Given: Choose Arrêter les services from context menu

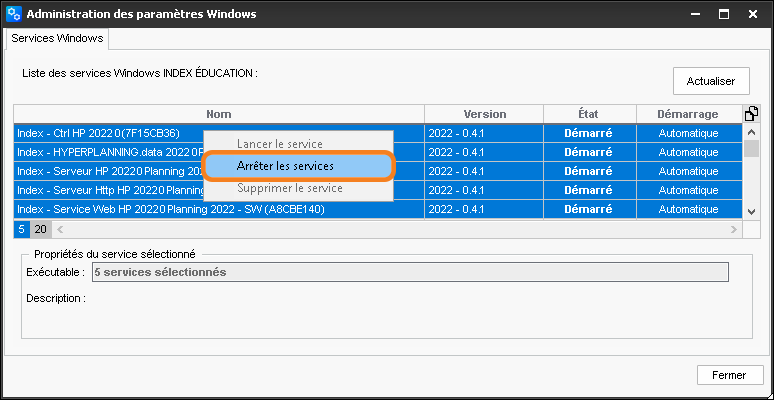Looking at the screenshot, I should (299, 166).
